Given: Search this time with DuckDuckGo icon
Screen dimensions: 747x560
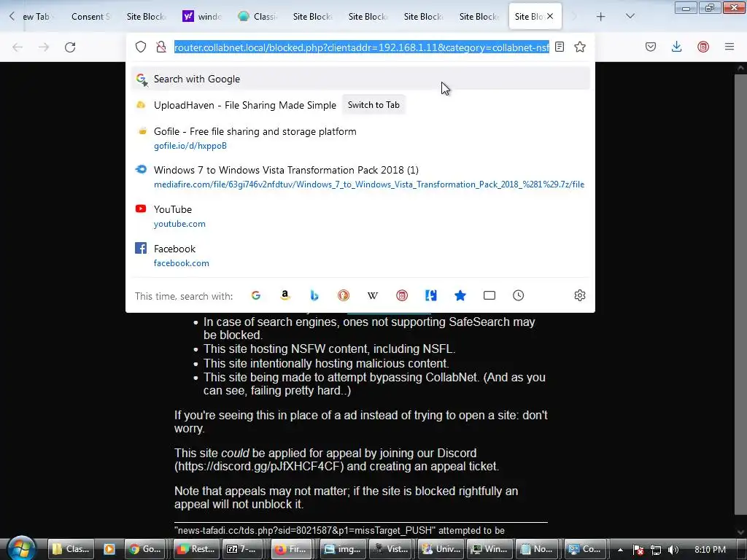Looking at the screenshot, I should tap(344, 296).
